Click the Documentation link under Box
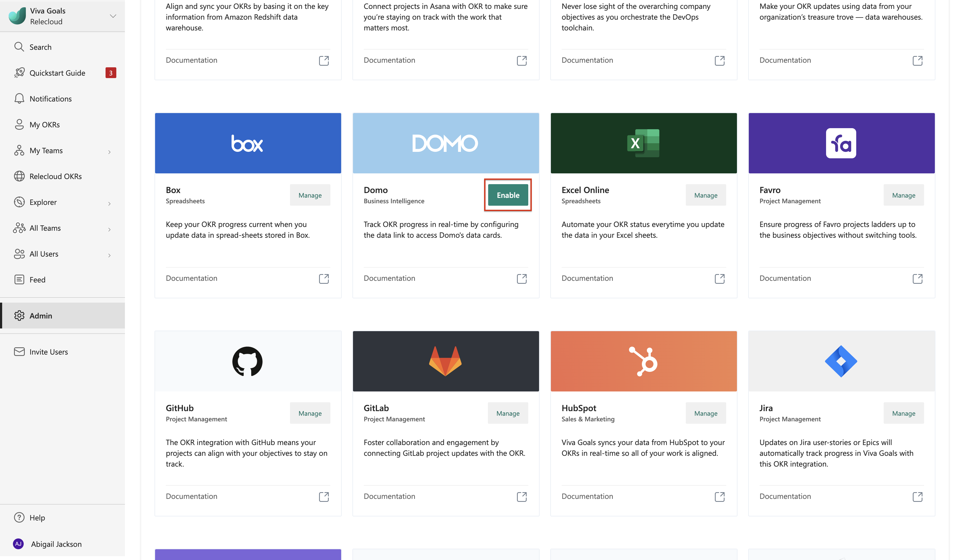Viewport: 965px width, 560px height. pyautogui.click(x=191, y=278)
